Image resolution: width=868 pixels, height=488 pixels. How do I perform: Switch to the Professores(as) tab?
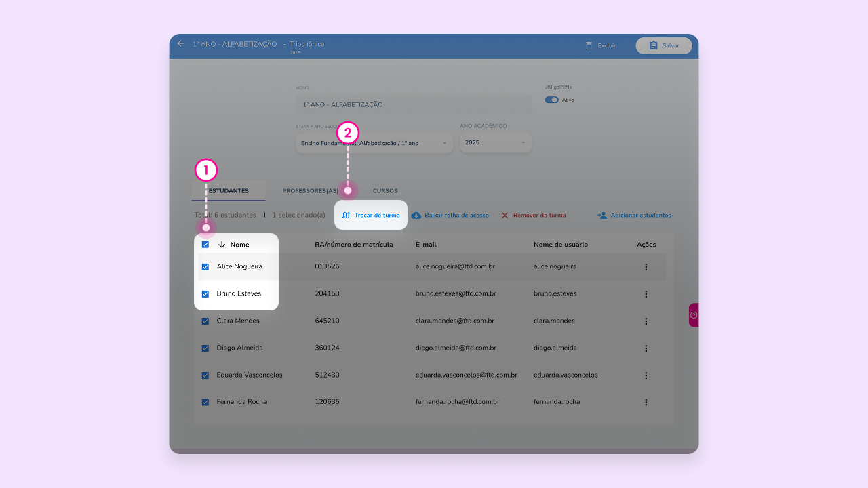point(311,191)
